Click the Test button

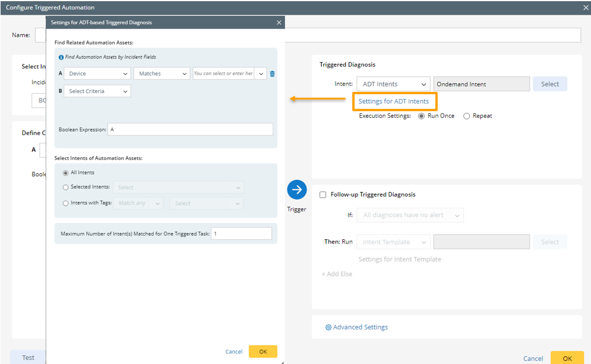point(28,357)
